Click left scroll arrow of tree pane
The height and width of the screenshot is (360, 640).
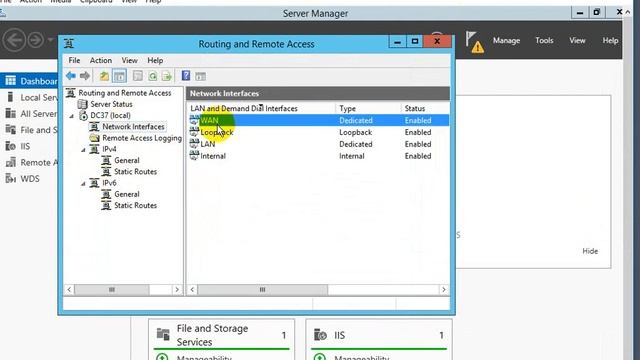(x=69, y=289)
